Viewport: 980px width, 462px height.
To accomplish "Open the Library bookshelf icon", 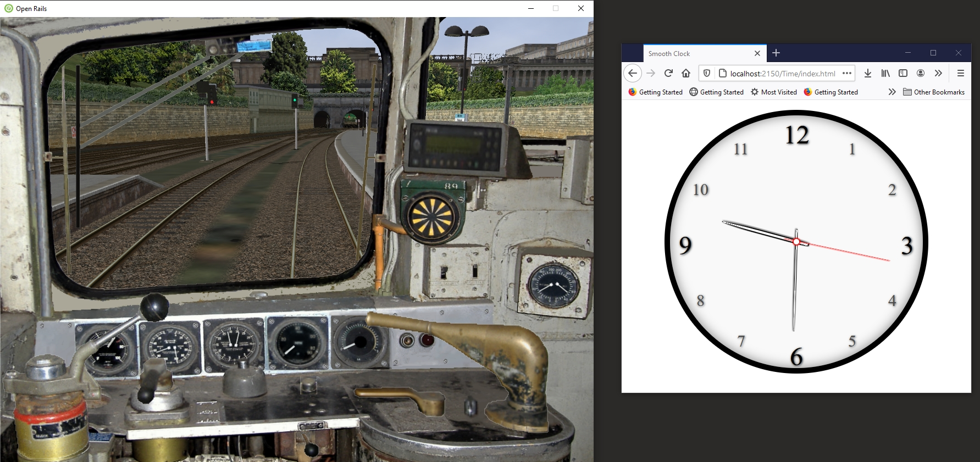I will pos(885,73).
